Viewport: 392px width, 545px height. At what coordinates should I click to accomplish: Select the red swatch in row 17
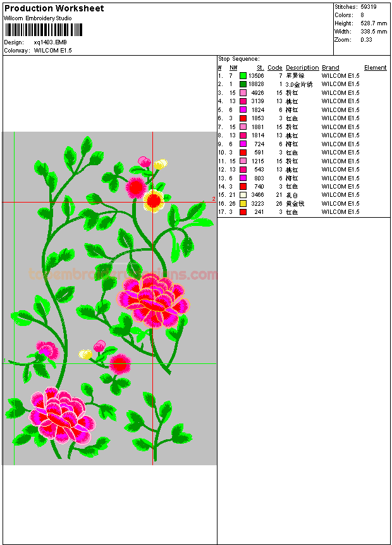coord(243,212)
